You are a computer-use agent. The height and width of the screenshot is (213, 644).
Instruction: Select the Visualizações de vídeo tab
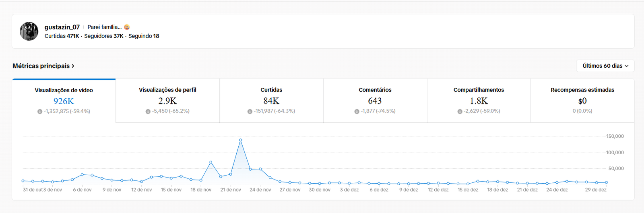tap(64, 101)
